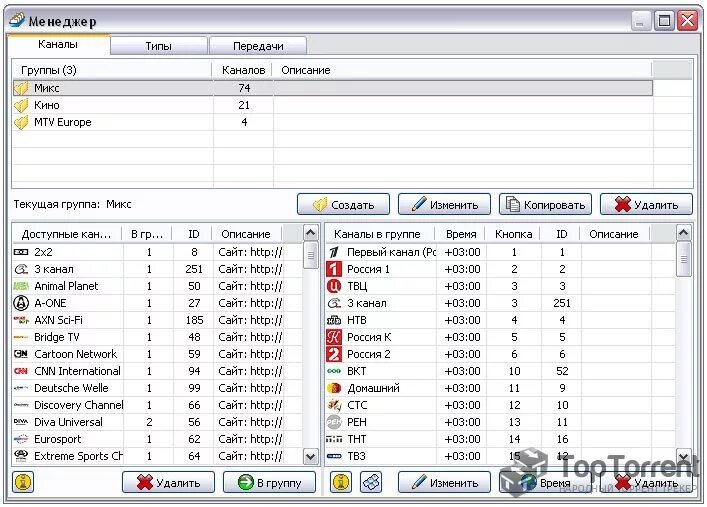
Task: Click the Время column header
Action: tap(460, 234)
